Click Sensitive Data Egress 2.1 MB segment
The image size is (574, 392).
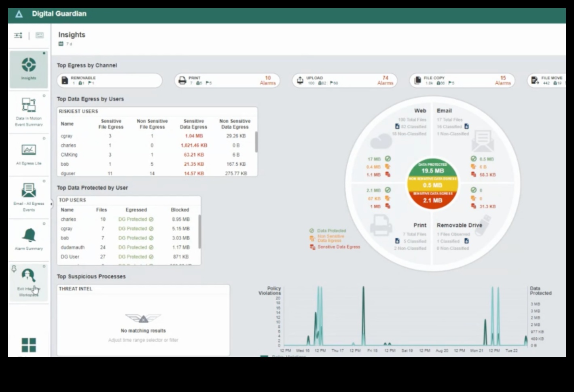click(x=432, y=199)
